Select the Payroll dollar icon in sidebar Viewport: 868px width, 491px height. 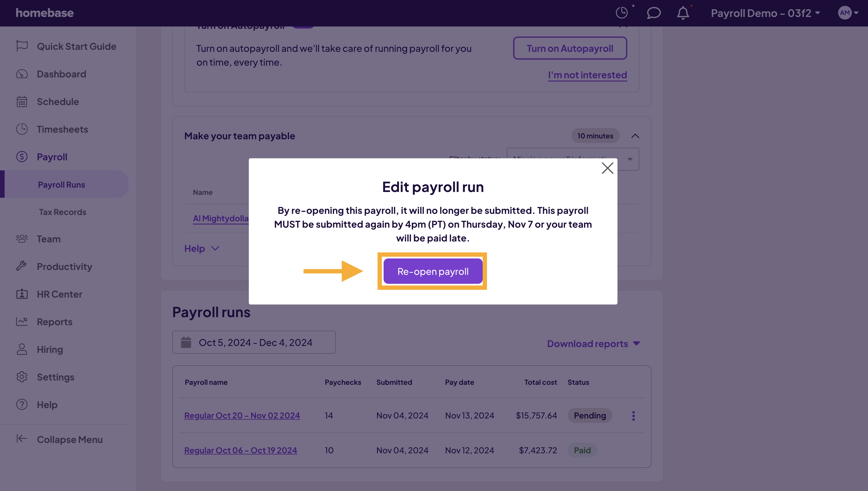point(21,157)
